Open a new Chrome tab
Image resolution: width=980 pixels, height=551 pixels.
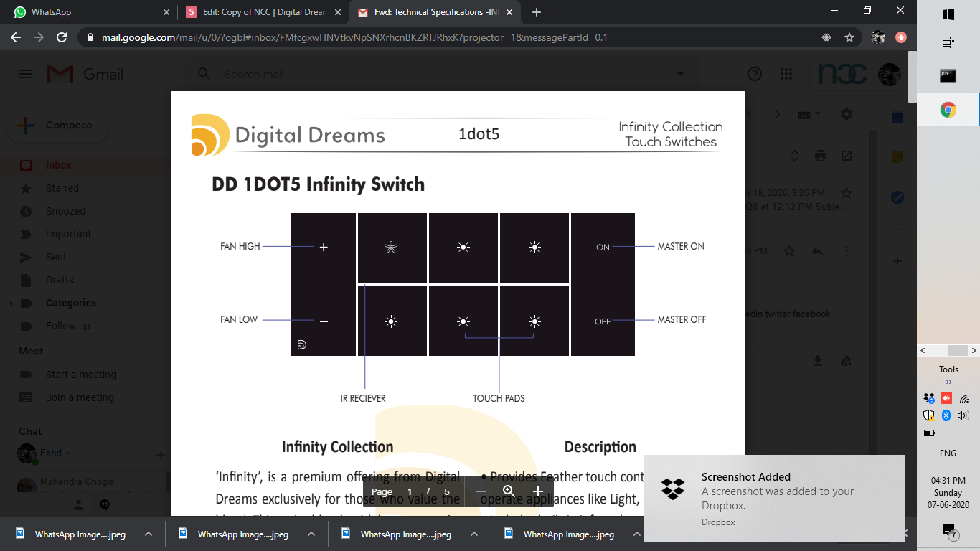click(x=537, y=12)
